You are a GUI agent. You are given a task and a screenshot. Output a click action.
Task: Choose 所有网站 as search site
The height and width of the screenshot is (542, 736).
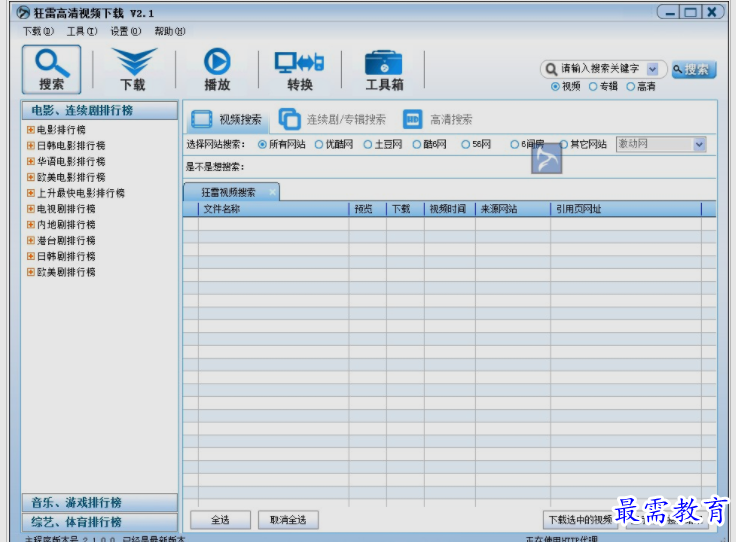point(262,145)
